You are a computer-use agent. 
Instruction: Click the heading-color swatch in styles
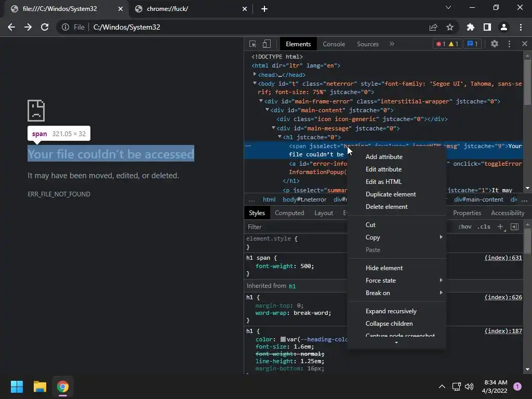coord(283,339)
